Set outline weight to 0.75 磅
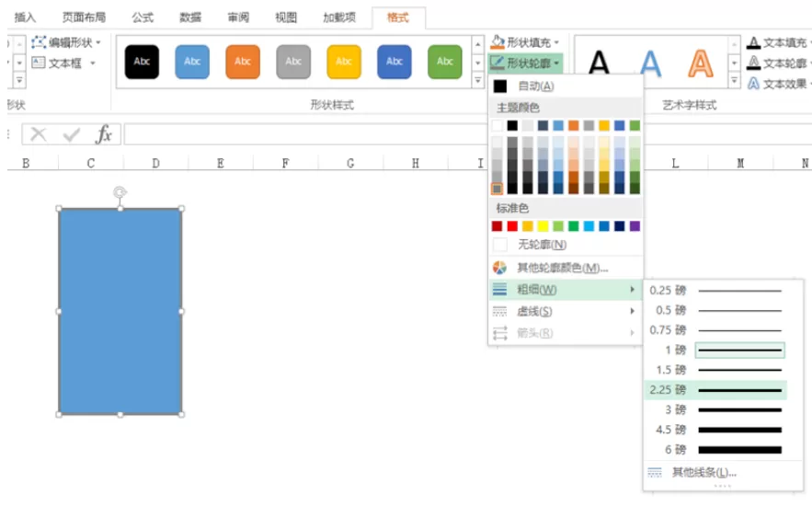This screenshot has height=506, width=812. 715,330
